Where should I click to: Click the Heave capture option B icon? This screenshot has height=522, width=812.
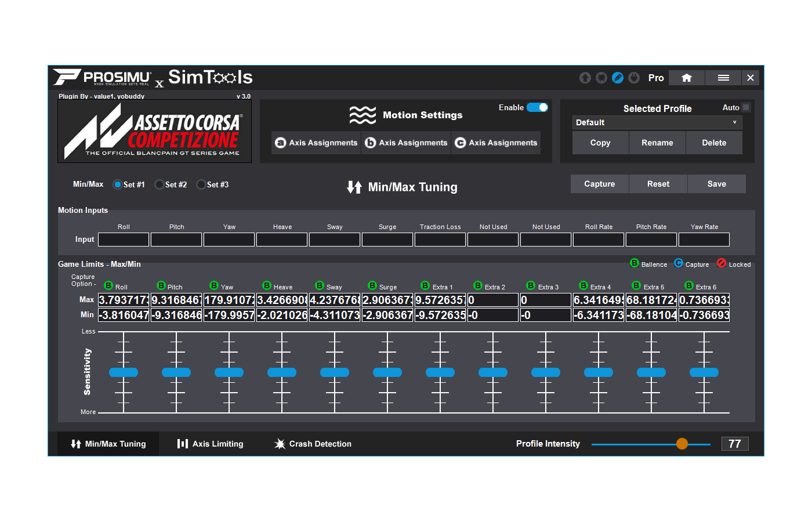tap(267, 285)
